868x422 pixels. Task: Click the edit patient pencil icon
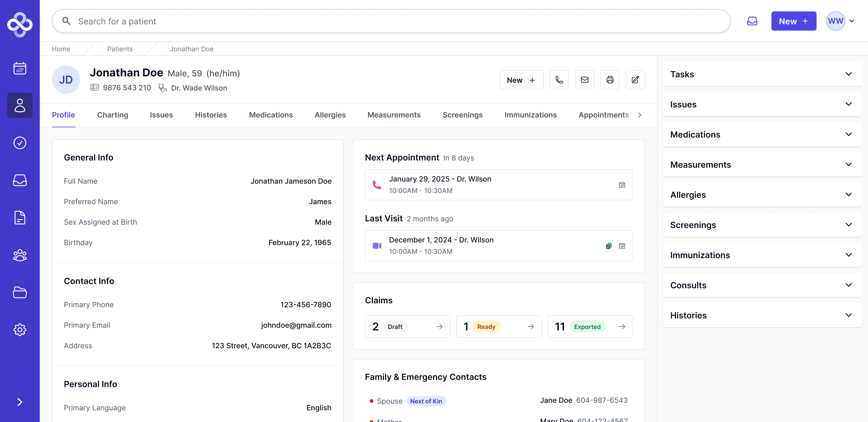pyautogui.click(x=635, y=80)
